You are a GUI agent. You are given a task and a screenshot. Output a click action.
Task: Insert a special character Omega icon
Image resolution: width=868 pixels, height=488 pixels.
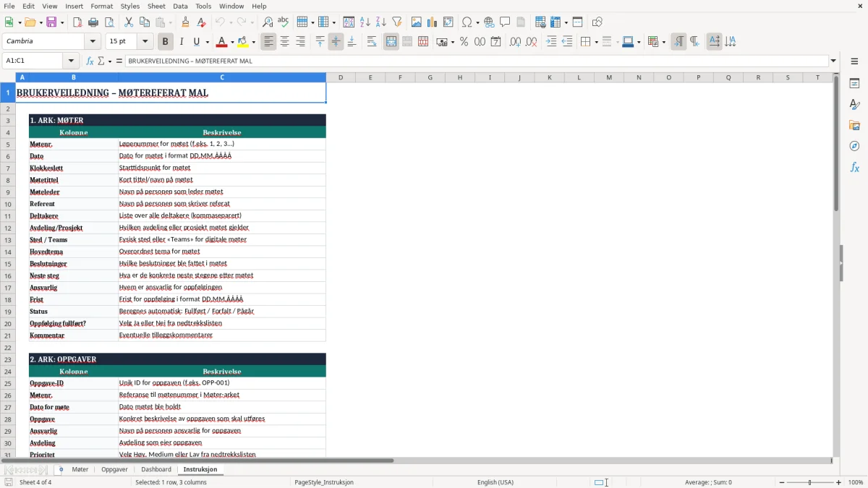(x=467, y=22)
